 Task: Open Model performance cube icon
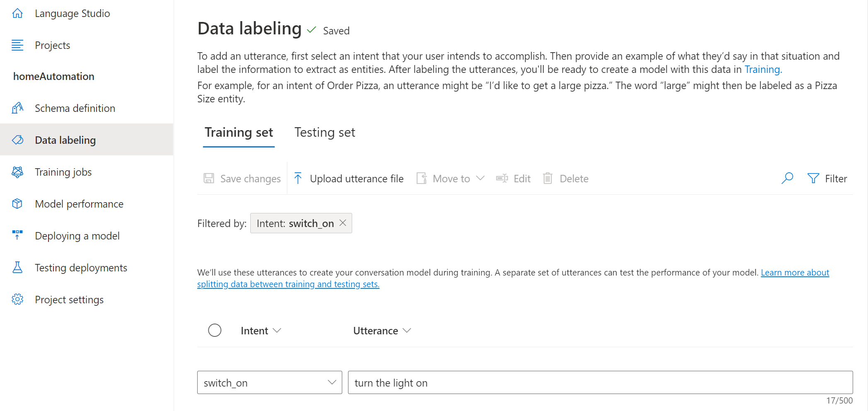tap(17, 204)
